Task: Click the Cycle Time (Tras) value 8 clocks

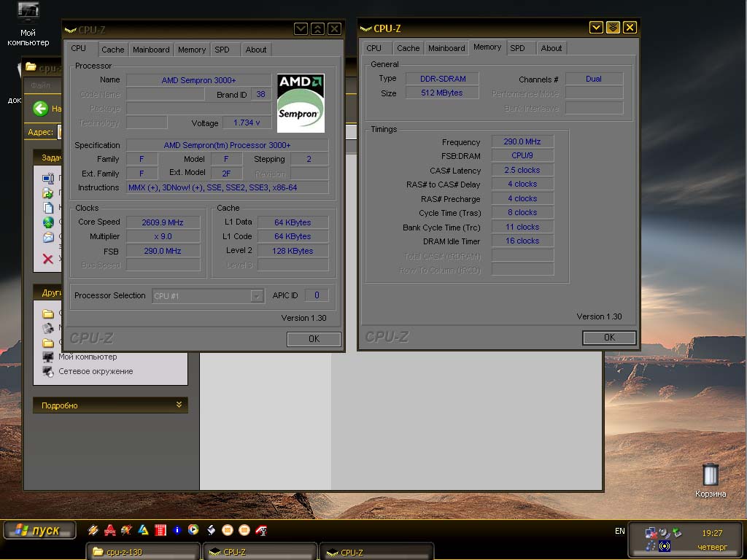Action: coord(522,212)
